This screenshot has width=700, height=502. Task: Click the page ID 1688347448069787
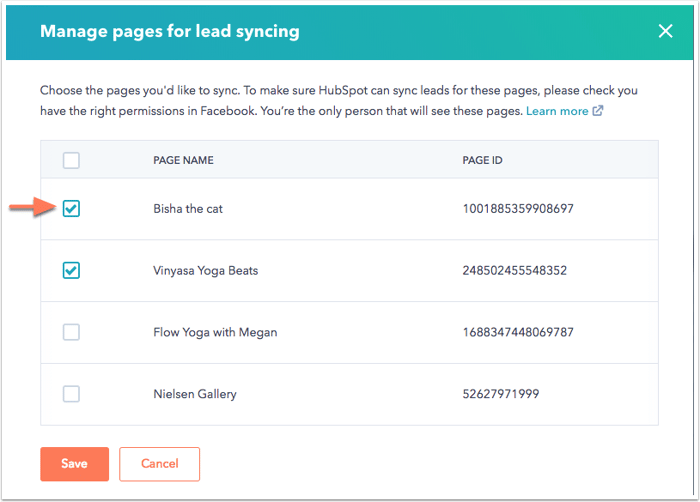[518, 332]
